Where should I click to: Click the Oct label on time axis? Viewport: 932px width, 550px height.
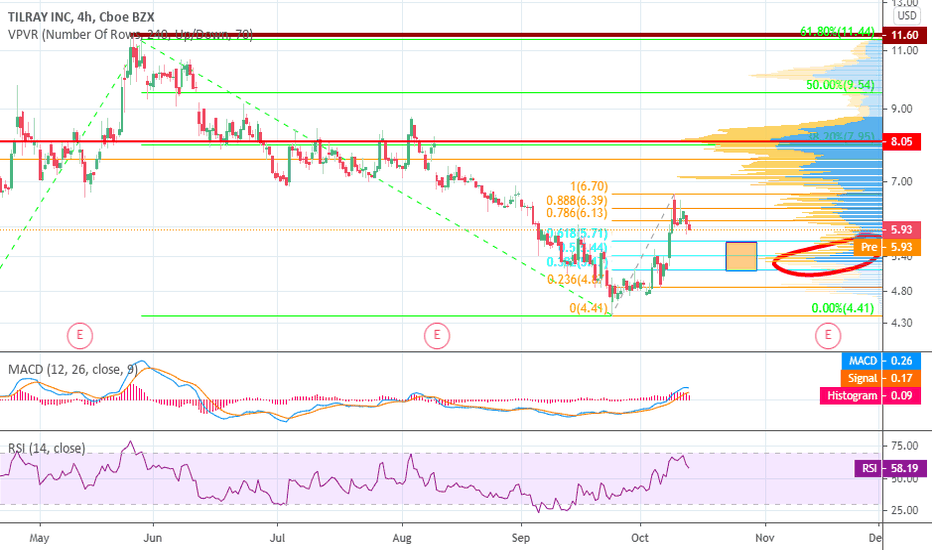(640, 538)
